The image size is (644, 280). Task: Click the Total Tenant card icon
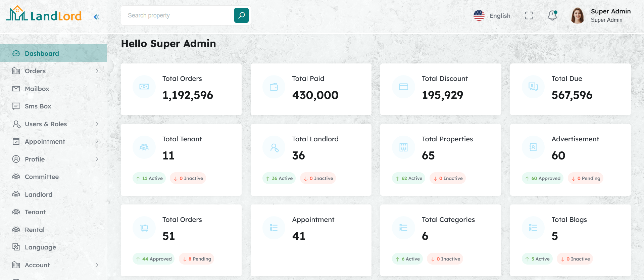coord(144,147)
